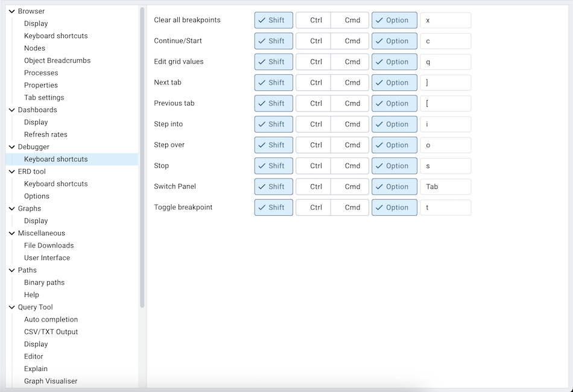Screen dimensions: 573x392
Task: Toggle Option off for Step into
Action: 394,124
